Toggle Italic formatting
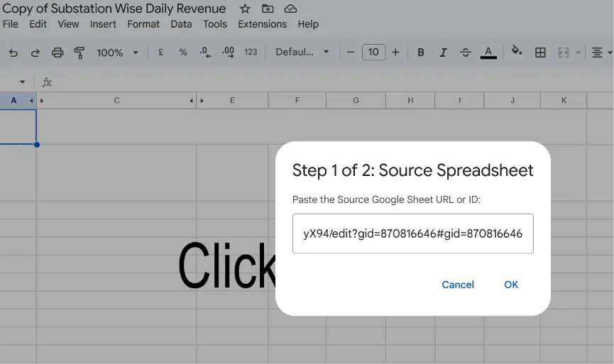Viewport: 614px width, 364px height. point(443,53)
